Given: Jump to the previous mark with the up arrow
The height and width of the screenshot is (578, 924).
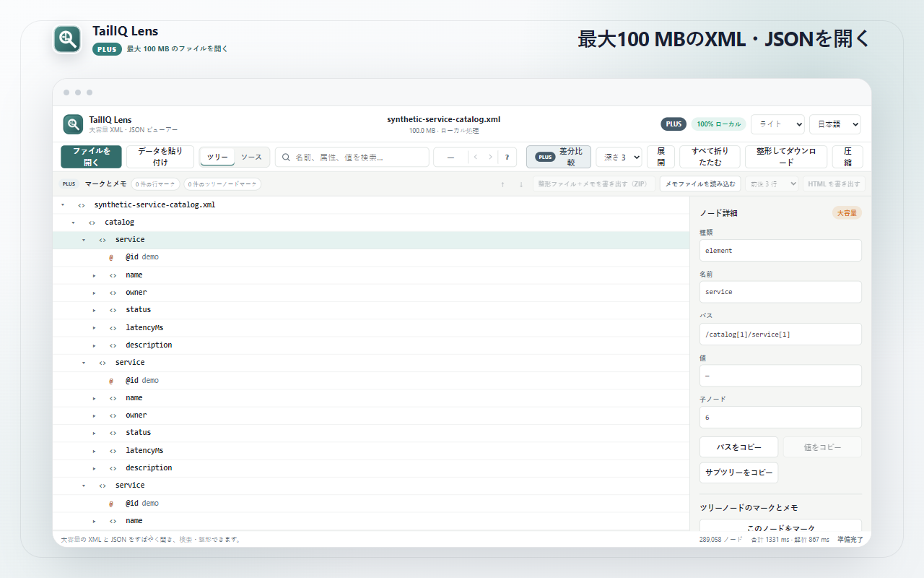Looking at the screenshot, I should click(x=502, y=184).
